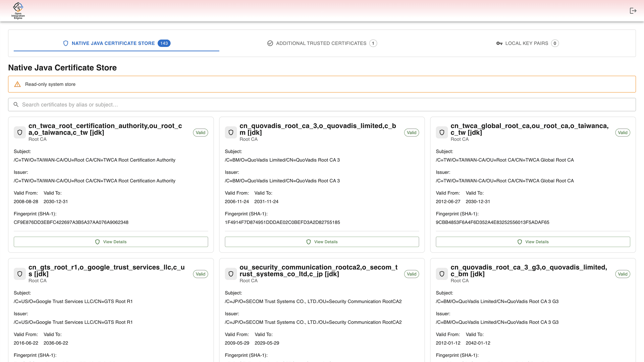
Task: Click the shield icon on the Security Communication RootCA2 card
Action: pyautogui.click(x=231, y=274)
